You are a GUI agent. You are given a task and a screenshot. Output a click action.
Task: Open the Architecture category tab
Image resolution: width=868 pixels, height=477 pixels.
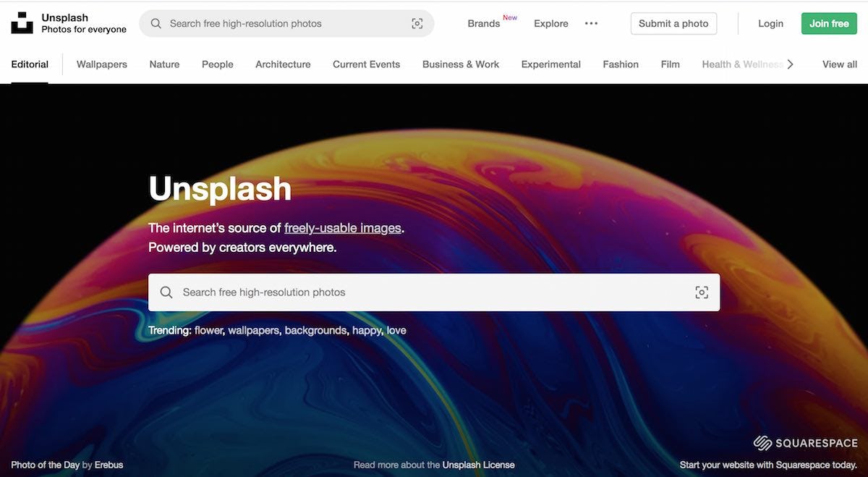coord(283,64)
